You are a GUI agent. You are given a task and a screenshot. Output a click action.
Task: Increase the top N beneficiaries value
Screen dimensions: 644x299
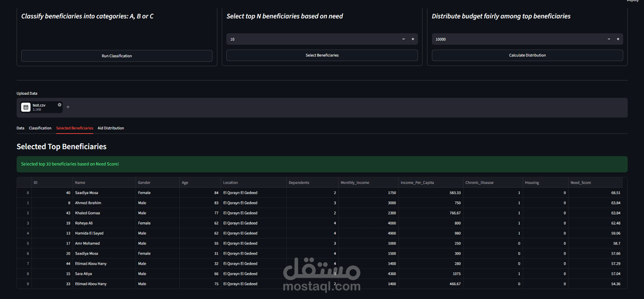(413, 39)
